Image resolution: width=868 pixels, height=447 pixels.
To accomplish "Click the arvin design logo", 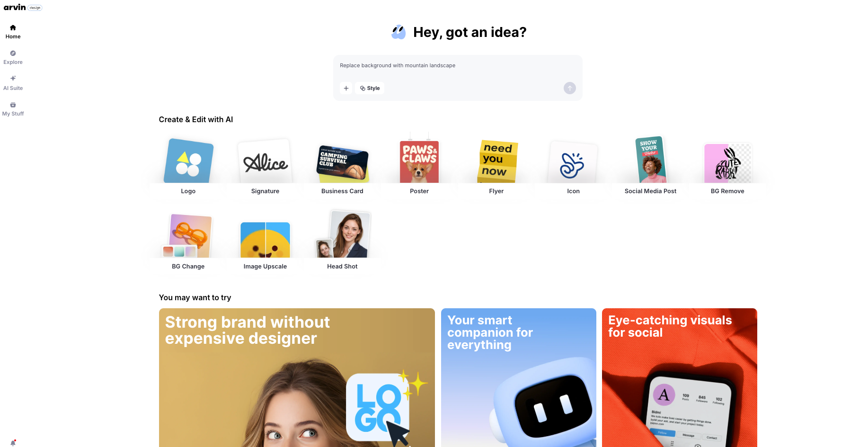I will pyautogui.click(x=23, y=7).
